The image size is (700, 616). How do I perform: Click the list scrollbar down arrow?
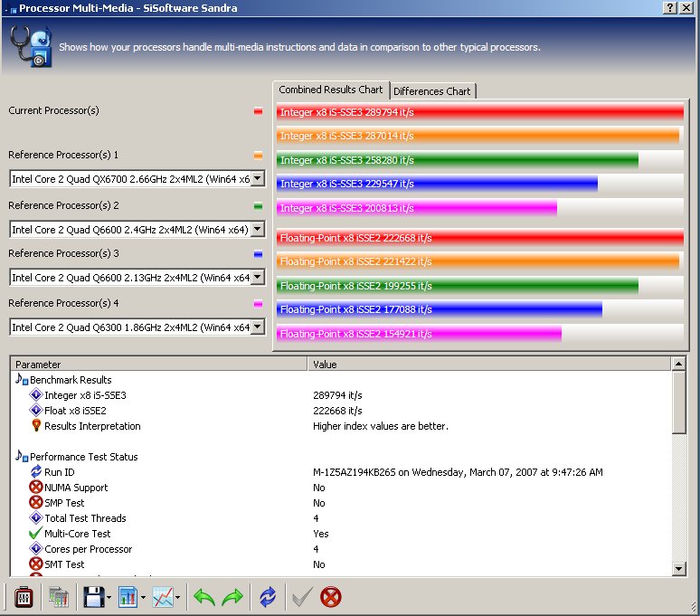tap(678, 569)
